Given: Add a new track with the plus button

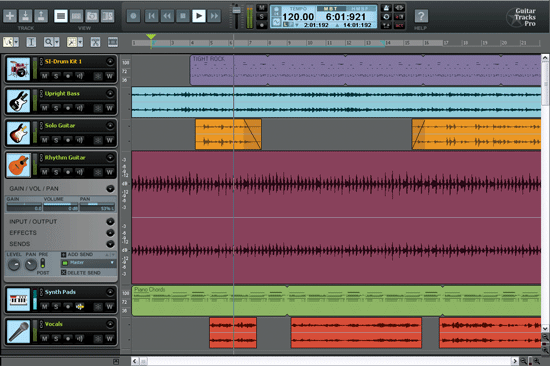Looking at the screenshot, I should [10, 16].
